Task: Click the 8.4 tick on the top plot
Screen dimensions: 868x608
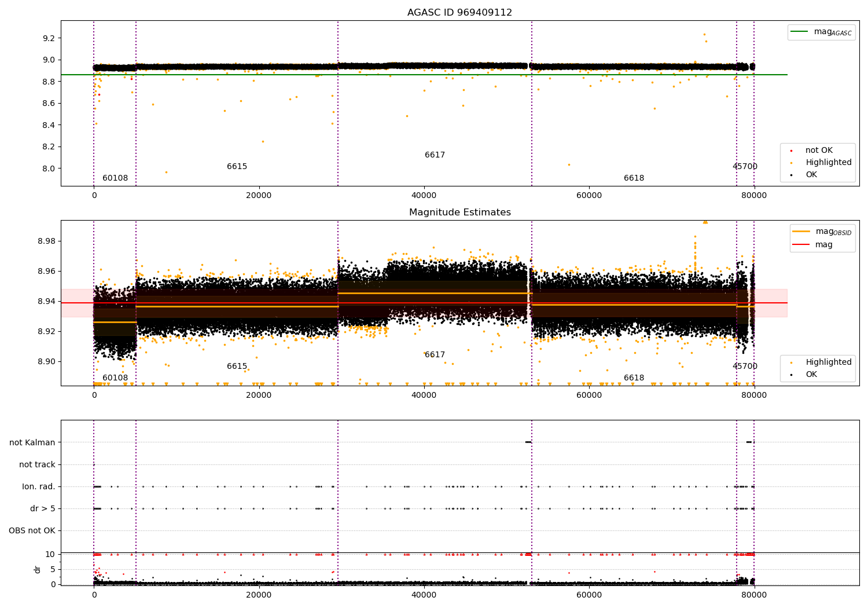Action: 49,125
